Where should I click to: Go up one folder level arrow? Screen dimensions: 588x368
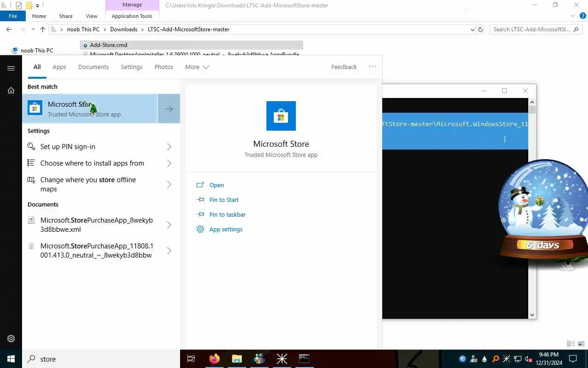click(x=43, y=29)
